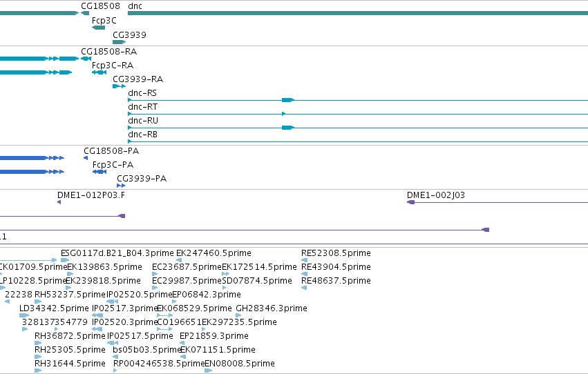588x374 pixels.
Task: Select the RE52308.5prime EST glyph
Action: point(305,260)
